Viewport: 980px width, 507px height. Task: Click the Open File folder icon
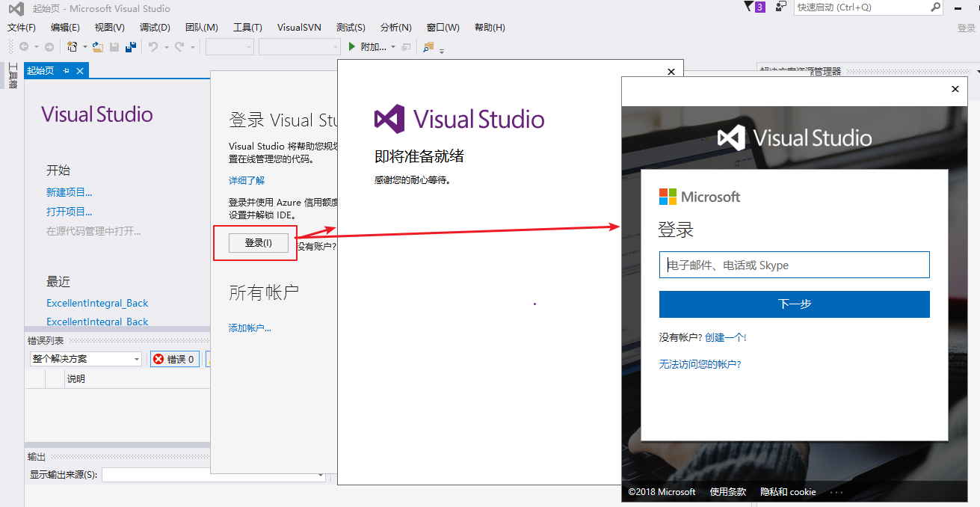[98, 46]
